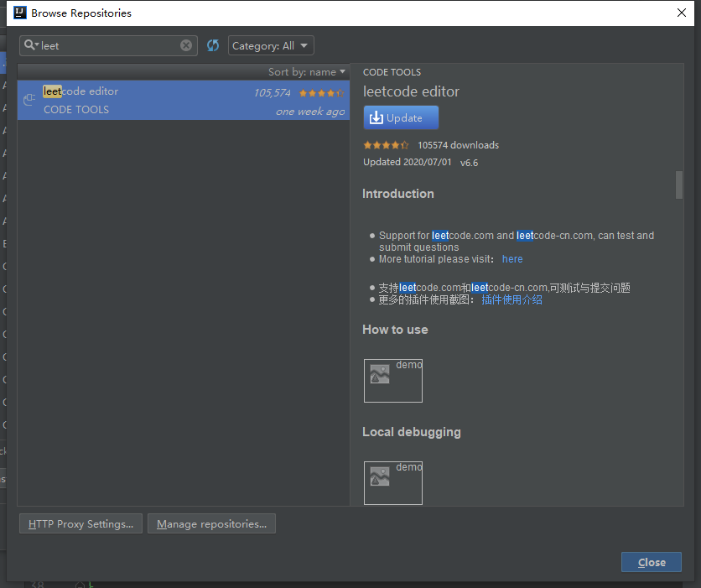Click inside the plugin search field
Screen dimensions: 701x588
pos(110,45)
